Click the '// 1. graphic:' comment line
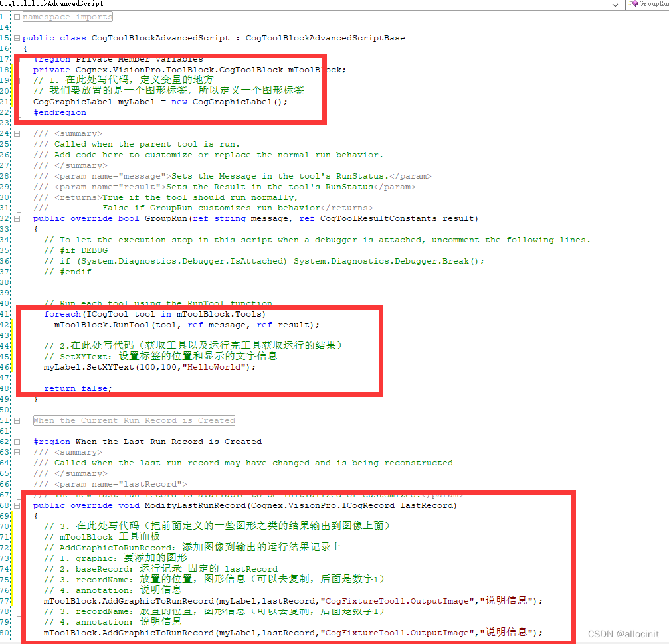The width and height of the screenshot is (669, 644). (x=115, y=558)
